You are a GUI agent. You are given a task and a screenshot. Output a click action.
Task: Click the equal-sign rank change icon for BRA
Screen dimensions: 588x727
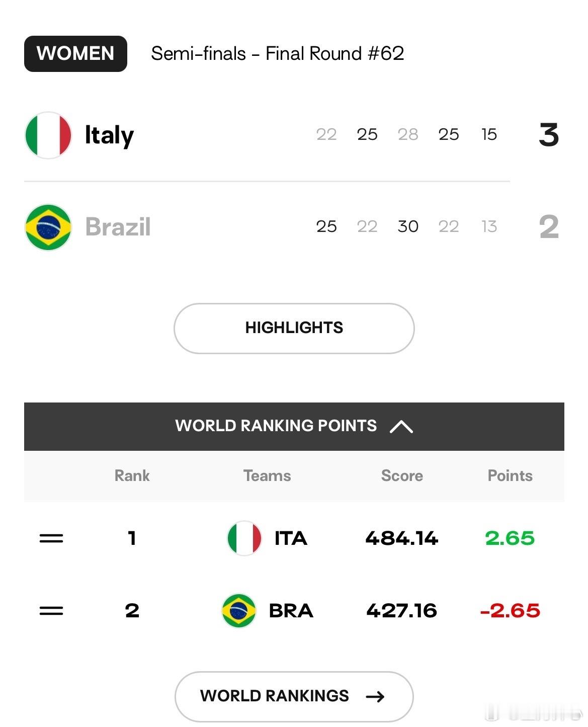click(51, 611)
